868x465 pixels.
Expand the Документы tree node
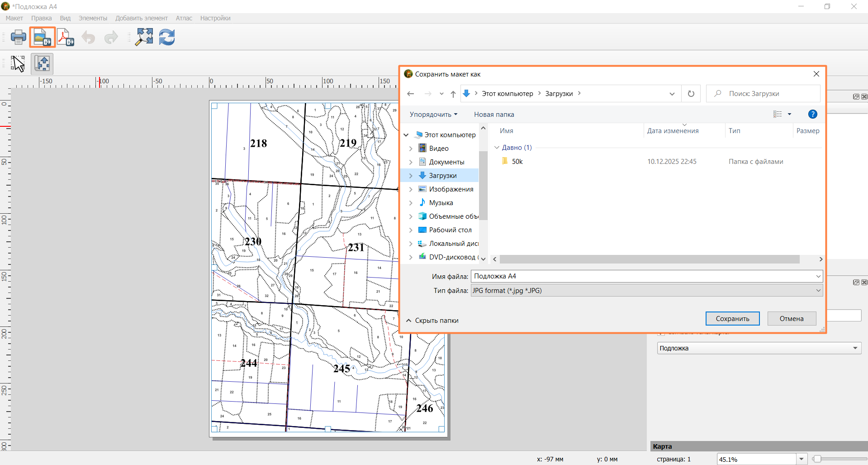point(411,162)
